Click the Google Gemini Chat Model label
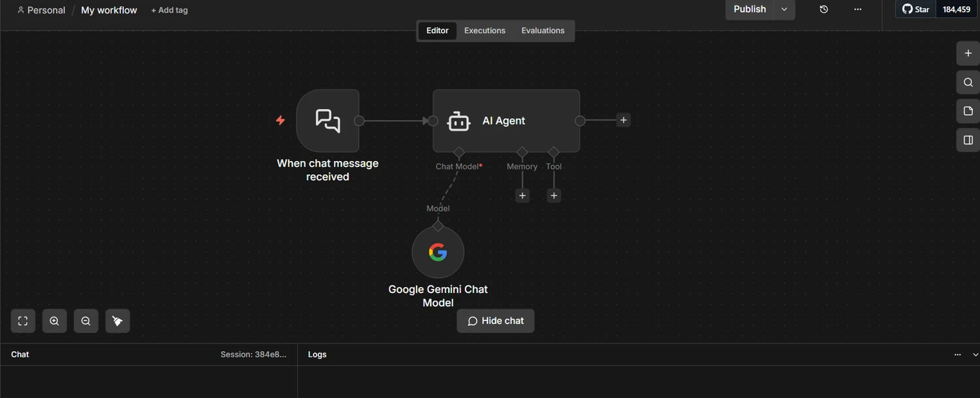This screenshot has height=398, width=980. [438, 296]
